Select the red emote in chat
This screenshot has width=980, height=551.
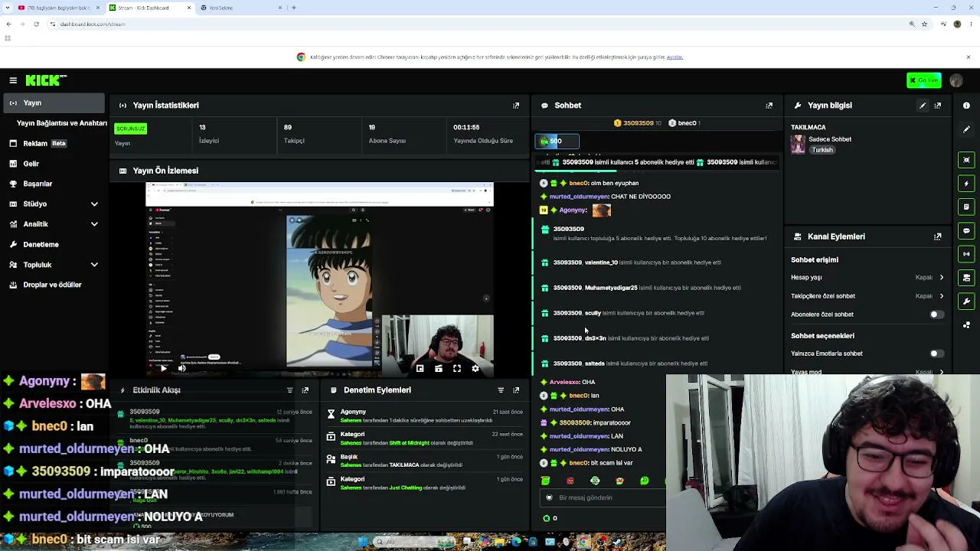tap(570, 481)
